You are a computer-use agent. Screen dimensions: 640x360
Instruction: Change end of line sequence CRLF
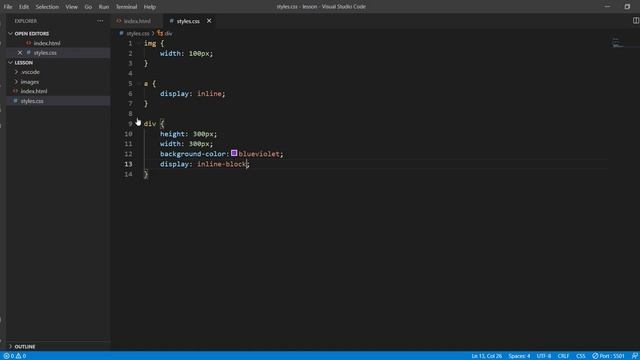(563, 356)
